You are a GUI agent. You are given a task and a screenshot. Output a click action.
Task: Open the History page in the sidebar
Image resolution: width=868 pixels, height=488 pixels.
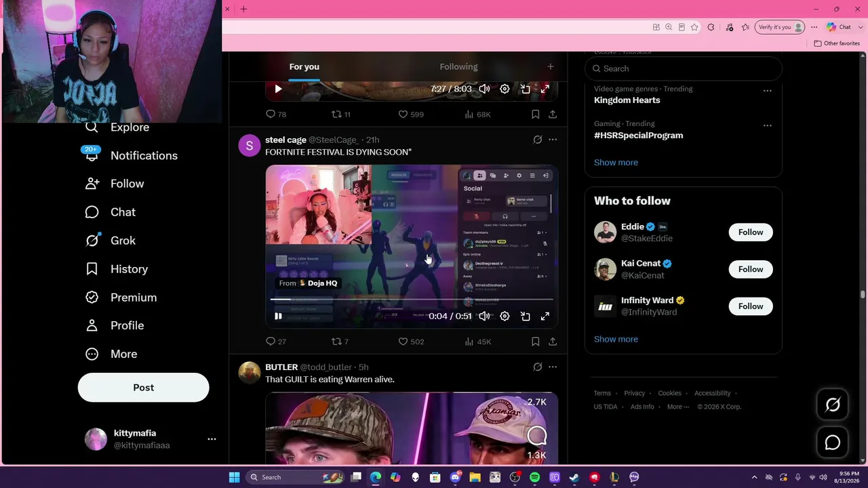(117, 269)
